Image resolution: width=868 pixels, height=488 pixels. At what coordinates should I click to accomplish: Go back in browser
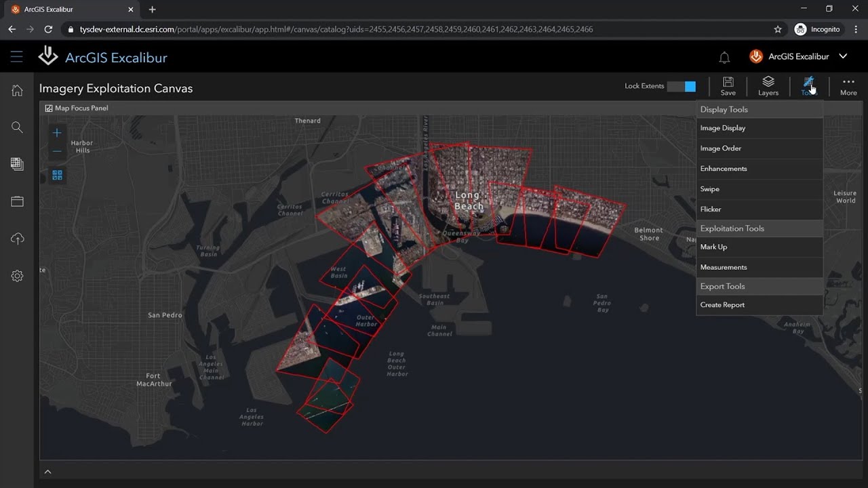tap(12, 29)
